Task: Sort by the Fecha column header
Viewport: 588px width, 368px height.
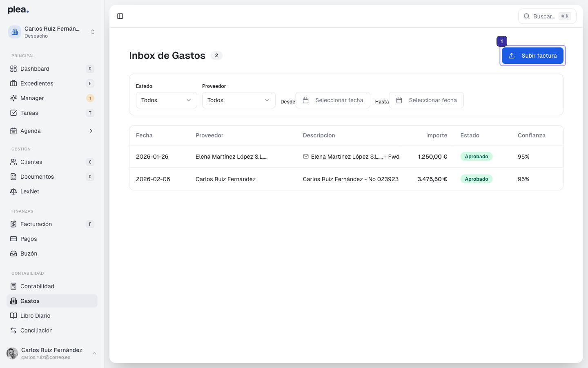Action: (144, 135)
